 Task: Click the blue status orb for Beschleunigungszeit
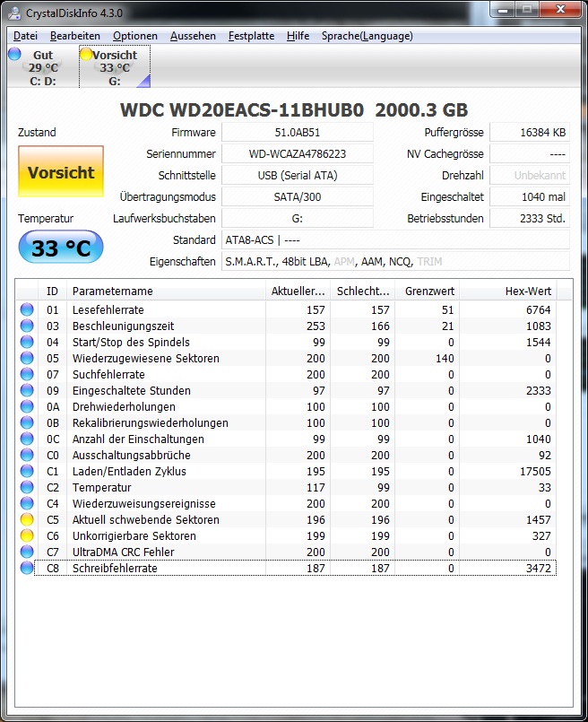[x=27, y=326]
